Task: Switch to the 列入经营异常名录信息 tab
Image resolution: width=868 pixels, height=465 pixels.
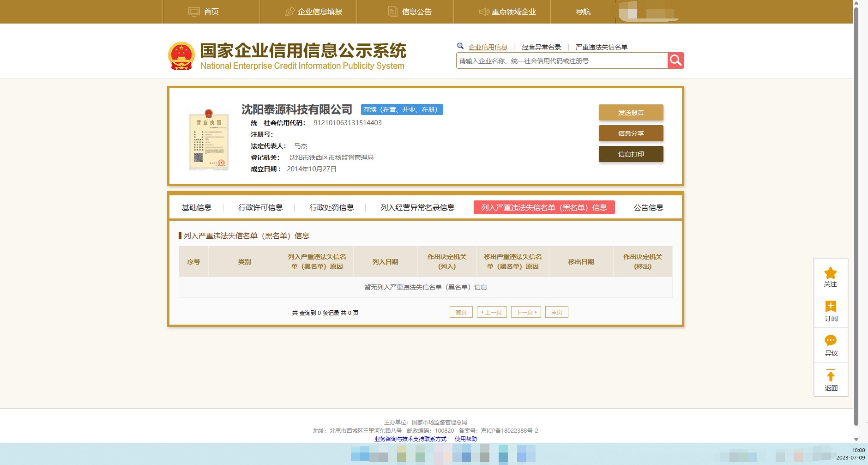Action: pyautogui.click(x=417, y=207)
